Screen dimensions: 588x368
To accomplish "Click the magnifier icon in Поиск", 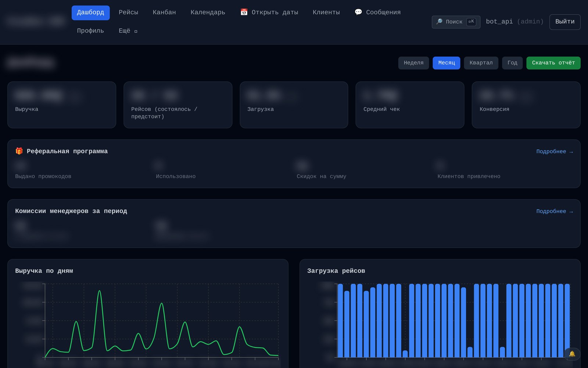I will pyautogui.click(x=439, y=22).
